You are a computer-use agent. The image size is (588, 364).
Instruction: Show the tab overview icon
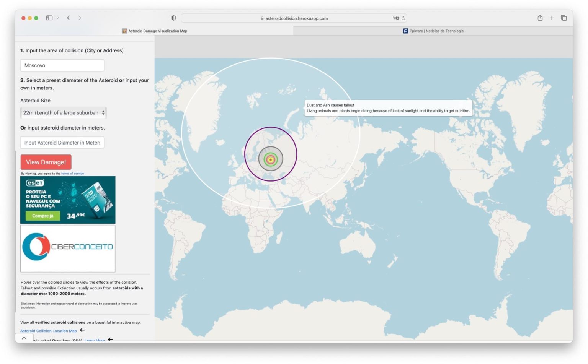pos(563,18)
